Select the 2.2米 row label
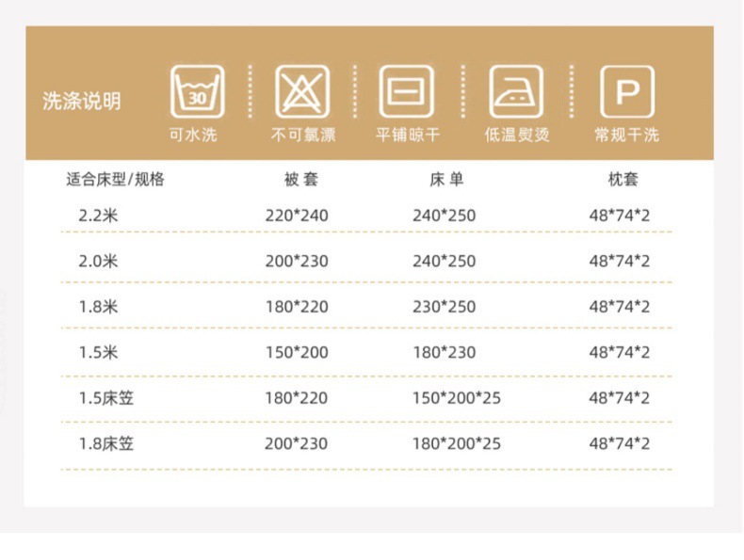This screenshot has width=744, height=560. click(x=98, y=216)
